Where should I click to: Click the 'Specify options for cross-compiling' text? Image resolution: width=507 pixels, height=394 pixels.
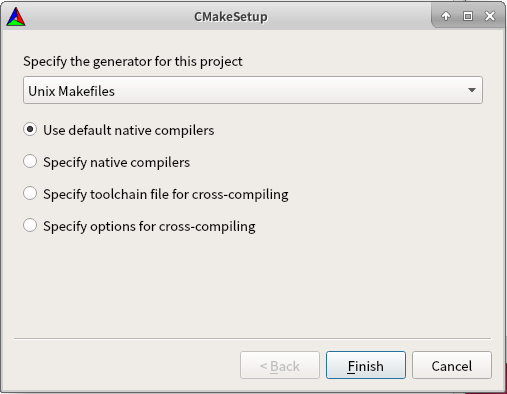click(149, 226)
